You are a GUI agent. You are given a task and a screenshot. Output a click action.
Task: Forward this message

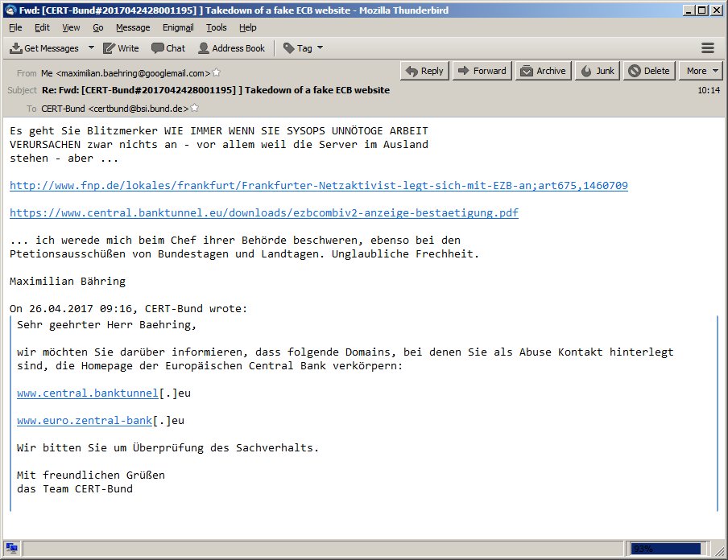482,71
